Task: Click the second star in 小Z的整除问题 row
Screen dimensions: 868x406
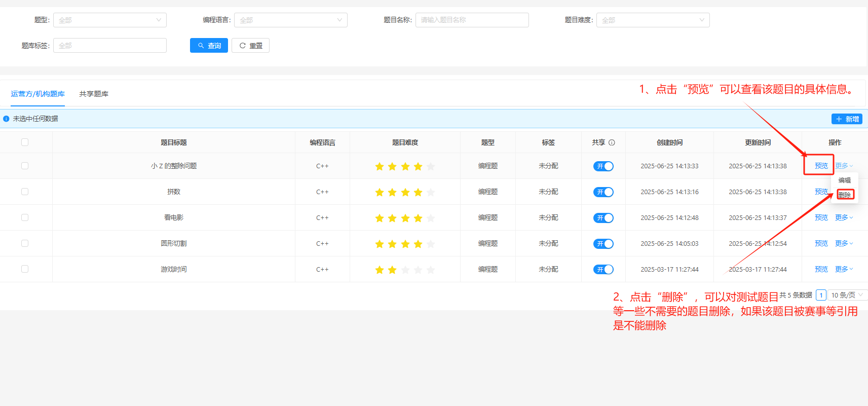Action: click(x=392, y=166)
